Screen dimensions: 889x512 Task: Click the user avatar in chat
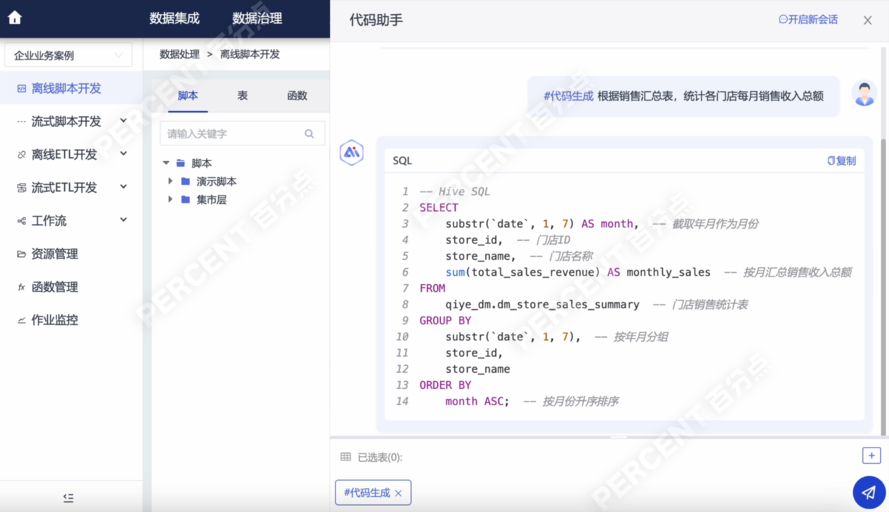(x=864, y=95)
